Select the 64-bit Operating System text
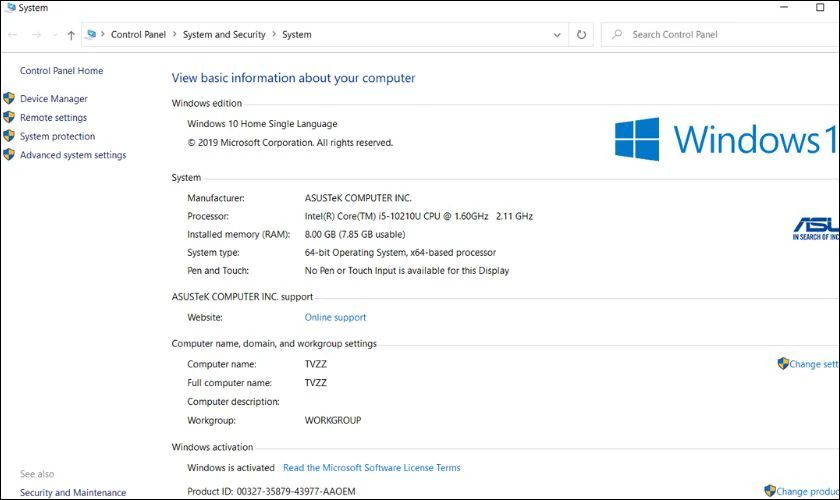 tap(400, 252)
